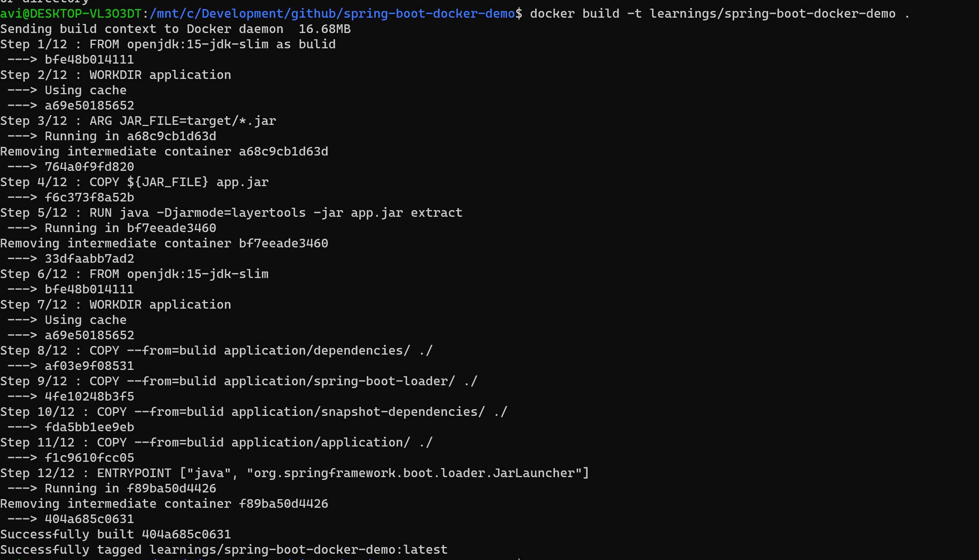Select Removing intermediate container bf7eeade3460 line

pos(164,243)
